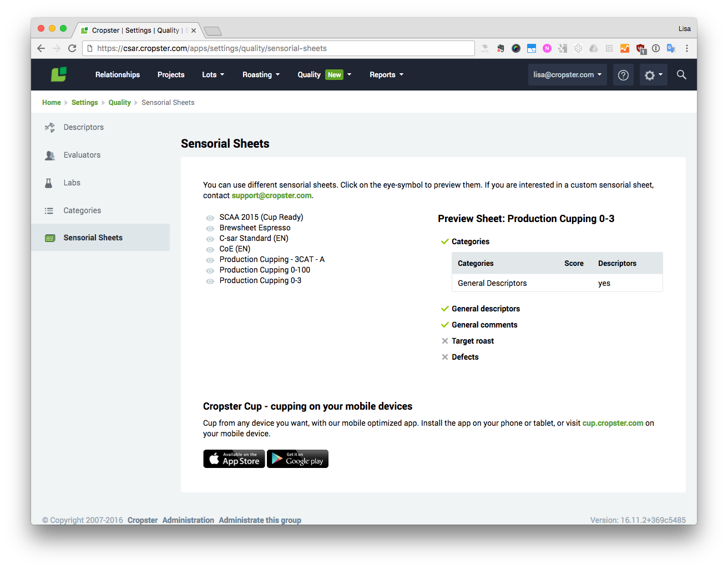Preview Brewsheet Espresso with eye icon
The height and width of the screenshot is (569, 728).
click(x=210, y=229)
